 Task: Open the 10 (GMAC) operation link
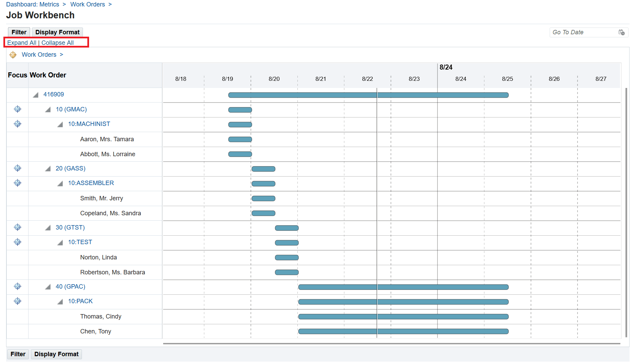(71, 109)
